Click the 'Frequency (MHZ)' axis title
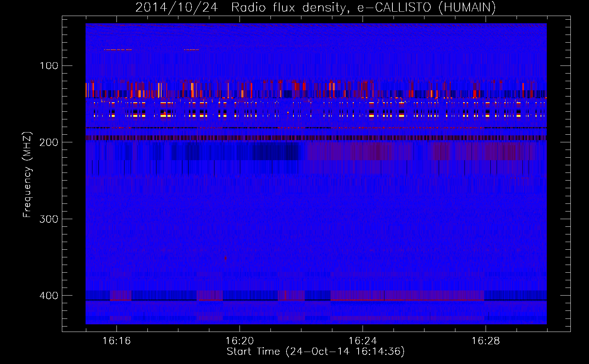This screenshot has height=364, width=589. click(x=27, y=175)
